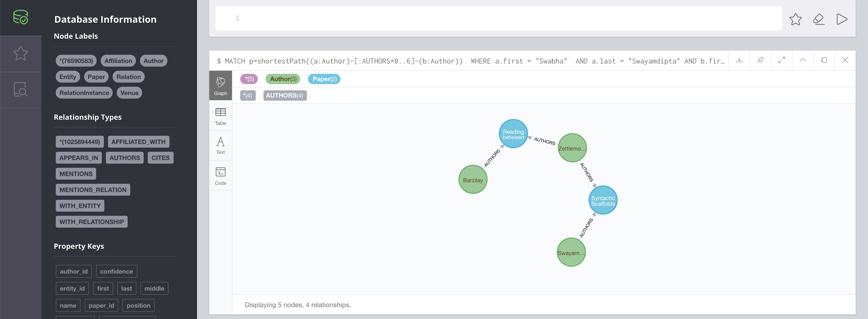Click the confidence property key
The image size is (868, 319).
(x=117, y=271)
